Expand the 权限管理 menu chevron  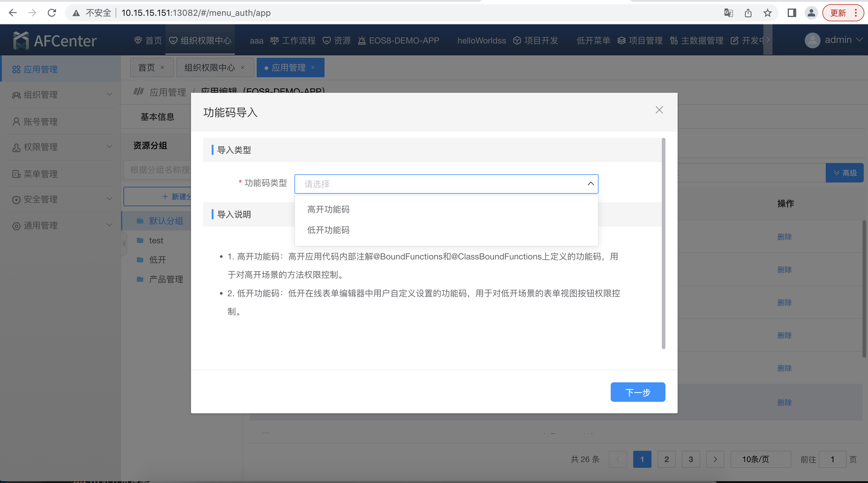pos(109,147)
